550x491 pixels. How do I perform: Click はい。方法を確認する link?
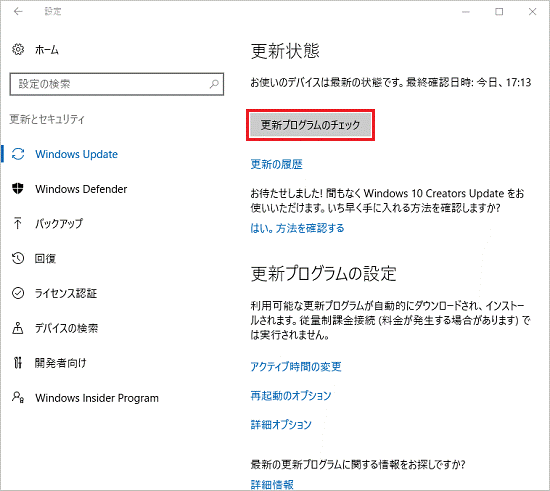[x=297, y=228]
